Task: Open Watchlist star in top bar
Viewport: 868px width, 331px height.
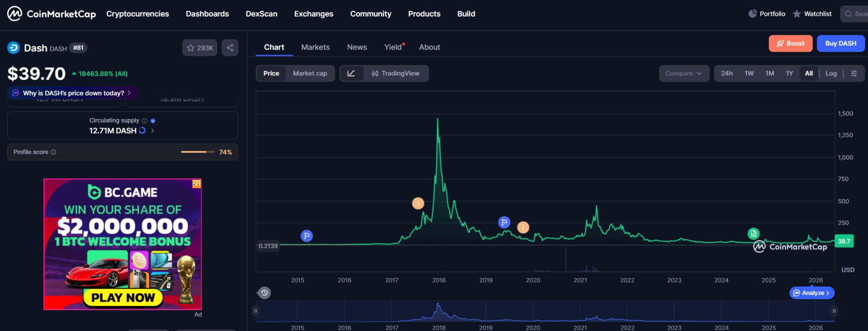Action: click(797, 14)
